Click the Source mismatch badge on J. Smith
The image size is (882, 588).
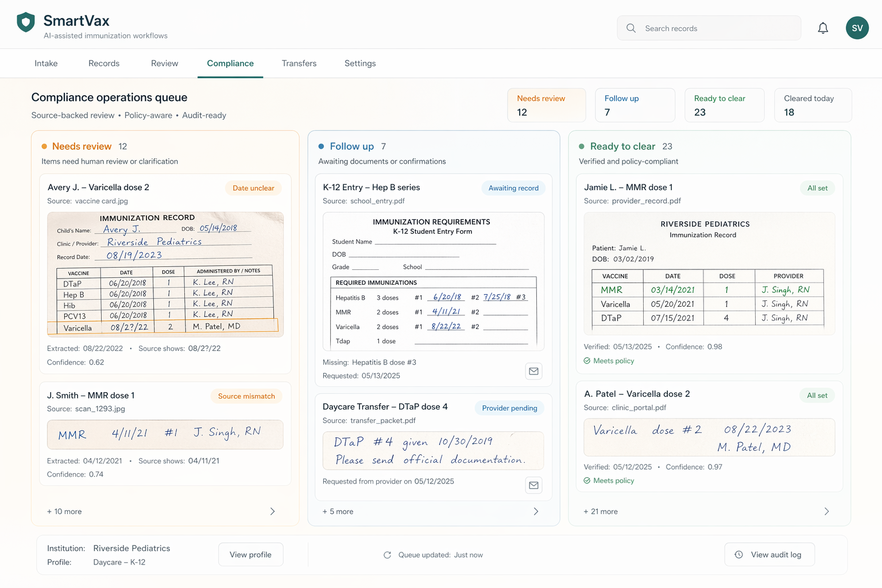pyautogui.click(x=246, y=396)
